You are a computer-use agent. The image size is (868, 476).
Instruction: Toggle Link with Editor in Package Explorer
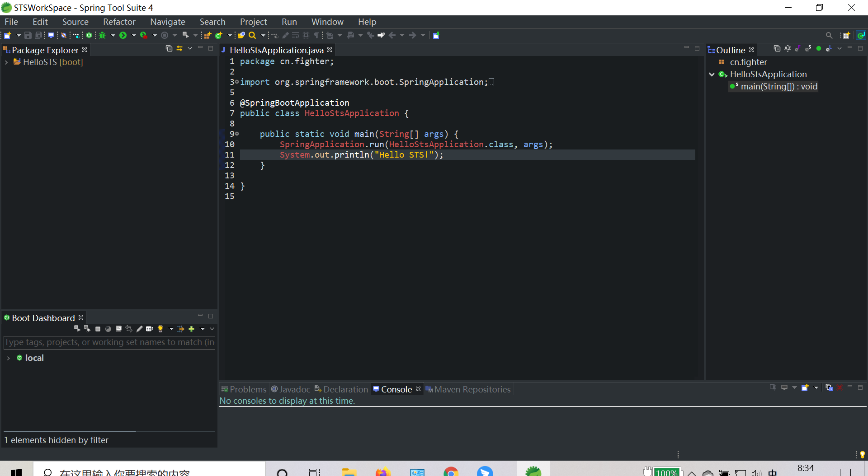click(179, 48)
